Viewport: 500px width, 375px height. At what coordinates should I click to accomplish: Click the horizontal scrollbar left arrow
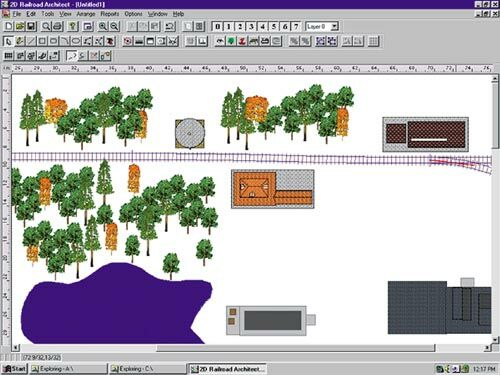(15, 348)
